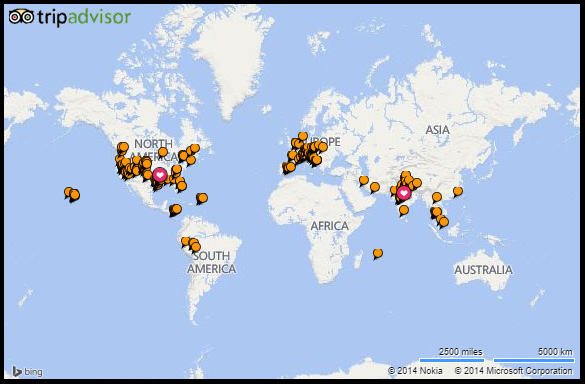Select the rightmost Peru pin in South America
Viewport: 585px width, 384px height.
click(x=195, y=247)
